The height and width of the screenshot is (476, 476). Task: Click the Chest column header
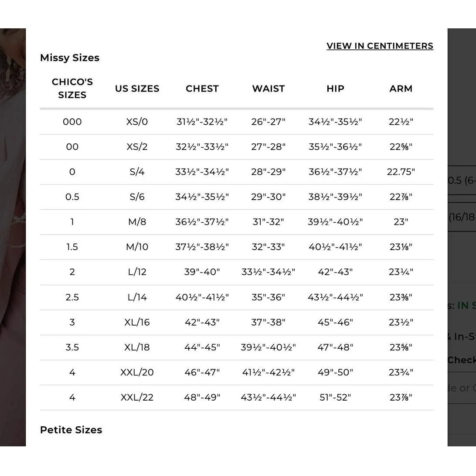coord(202,88)
